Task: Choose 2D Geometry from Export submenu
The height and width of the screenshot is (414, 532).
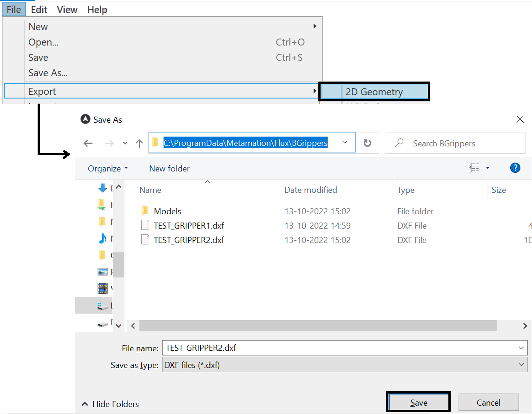Action: pyautogui.click(x=374, y=92)
